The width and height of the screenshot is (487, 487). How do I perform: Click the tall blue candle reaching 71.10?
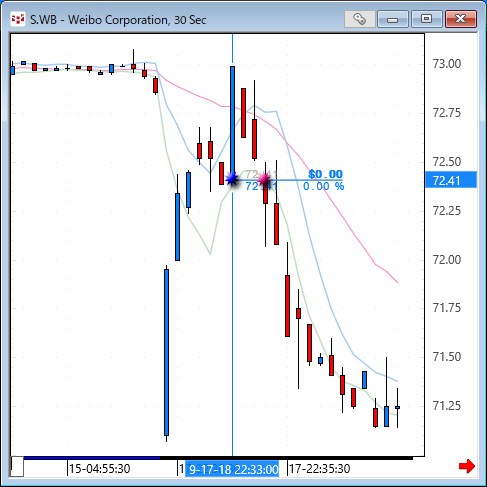(x=166, y=352)
